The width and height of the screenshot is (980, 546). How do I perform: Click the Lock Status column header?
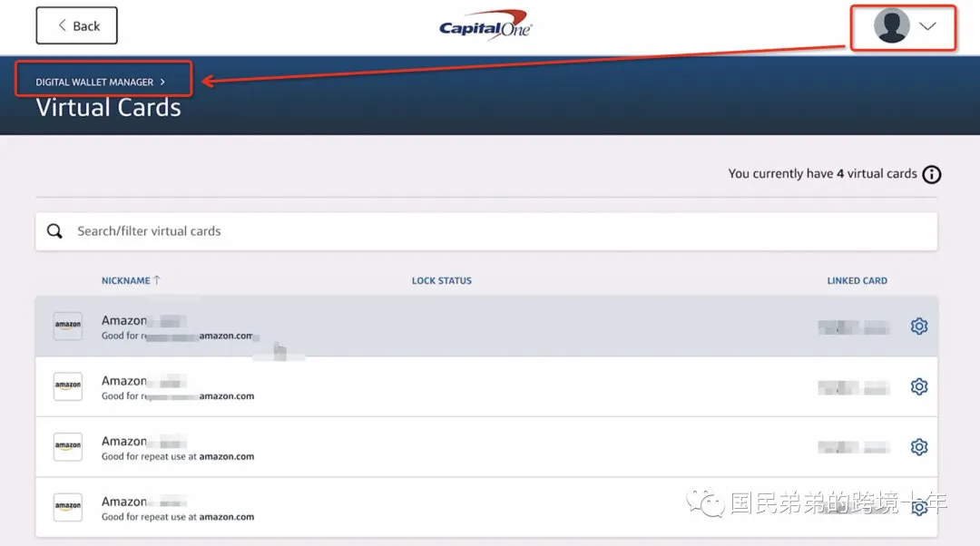[441, 281]
